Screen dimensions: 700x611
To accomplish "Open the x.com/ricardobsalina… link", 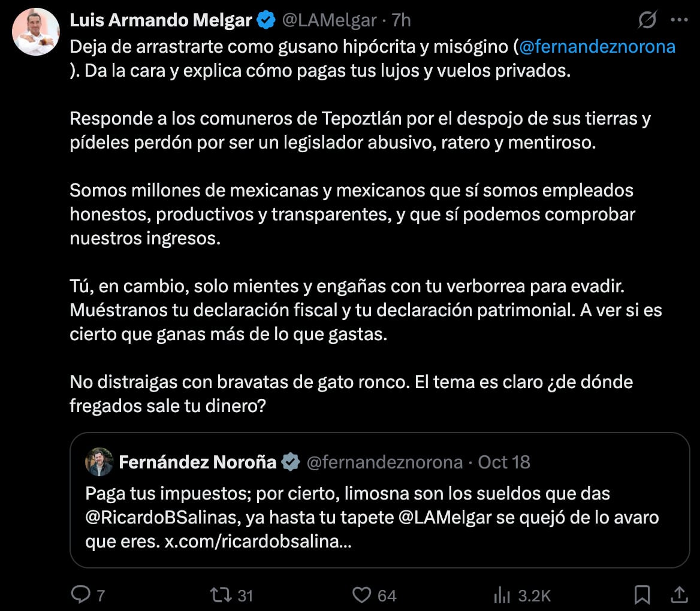I will (258, 542).
